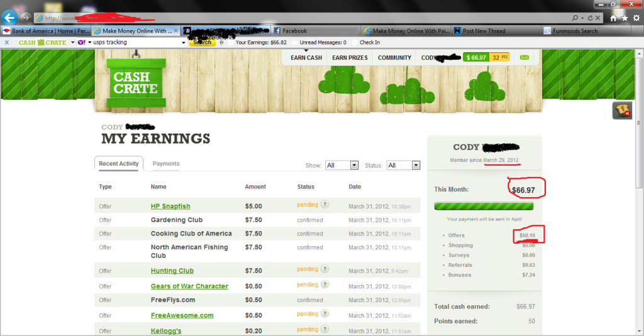Switch to the Funmoods Search tab
This screenshot has height=336, width=644.
pyautogui.click(x=586, y=31)
